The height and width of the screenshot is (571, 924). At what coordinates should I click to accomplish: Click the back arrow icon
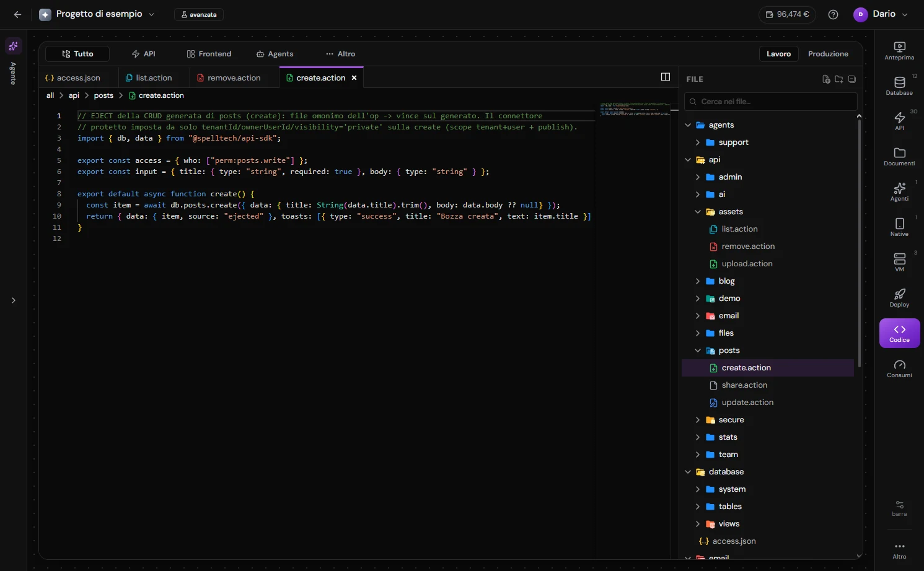click(x=17, y=14)
